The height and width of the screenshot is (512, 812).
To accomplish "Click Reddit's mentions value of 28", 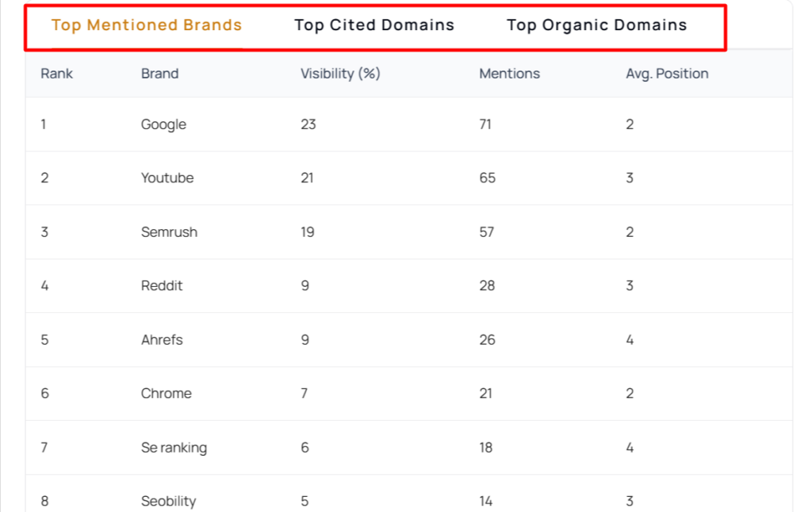I will tap(487, 286).
